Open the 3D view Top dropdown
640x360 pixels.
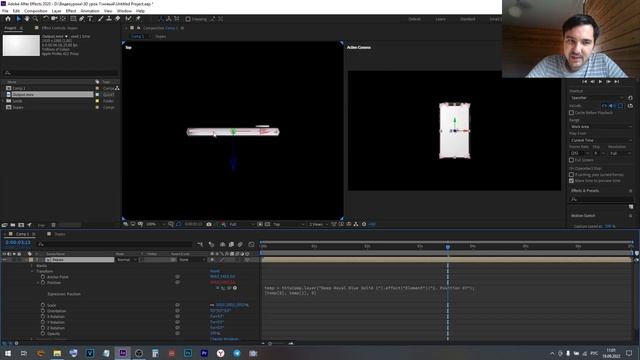coord(289,224)
